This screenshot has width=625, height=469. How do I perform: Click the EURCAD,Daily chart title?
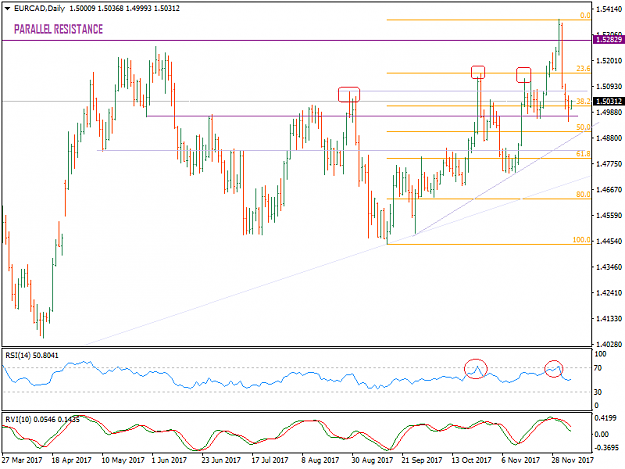(39, 8)
